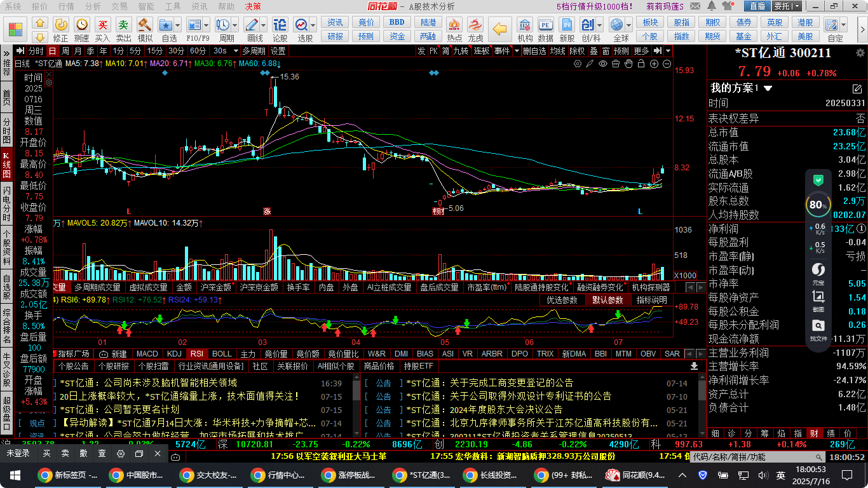Select the MACD indicator tab

tap(147, 354)
